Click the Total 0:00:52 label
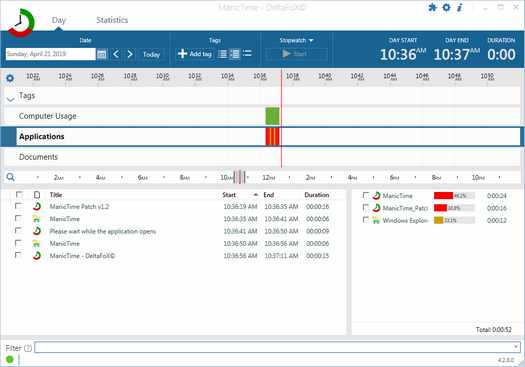 click(x=494, y=330)
